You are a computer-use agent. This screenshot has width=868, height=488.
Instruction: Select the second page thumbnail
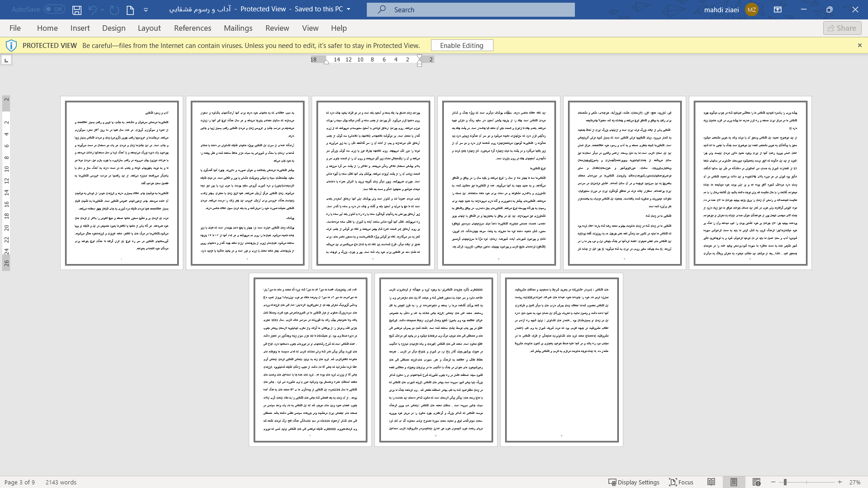[x=247, y=183]
